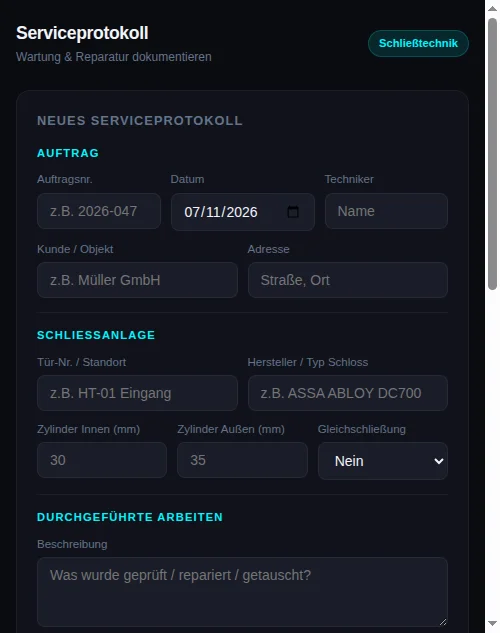Viewport: 500px width, 633px height.
Task: Click the SCHLIESSANLAGE section heading
Action: coord(96,335)
